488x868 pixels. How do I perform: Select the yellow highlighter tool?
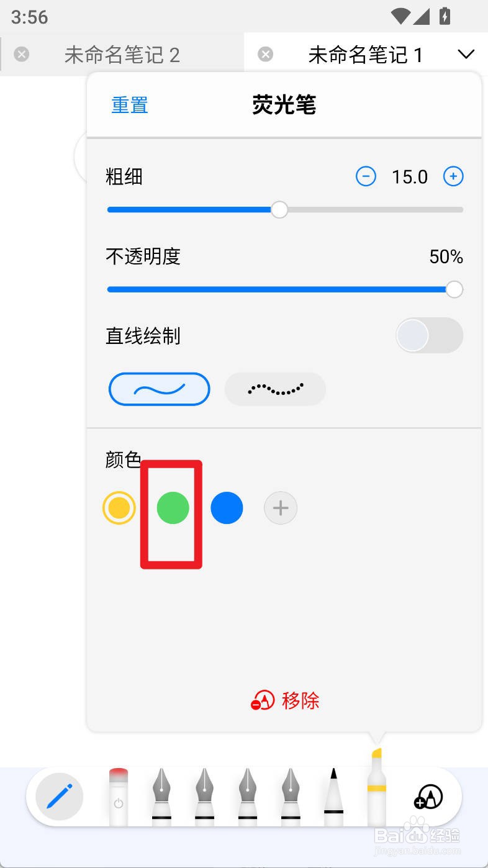point(376,788)
